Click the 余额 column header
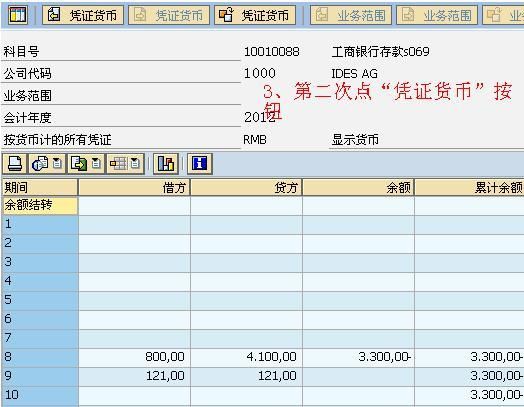The image size is (524, 407). (x=358, y=187)
